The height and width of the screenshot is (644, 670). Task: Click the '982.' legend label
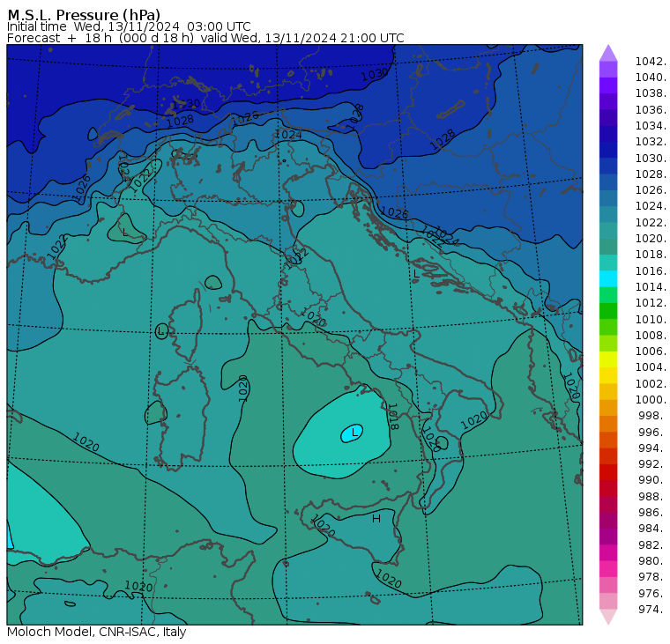[652, 545]
